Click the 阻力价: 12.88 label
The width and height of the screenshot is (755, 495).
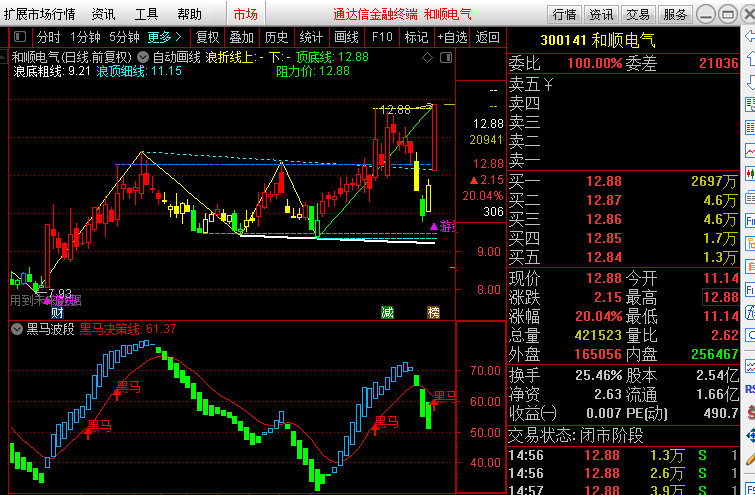(x=313, y=71)
